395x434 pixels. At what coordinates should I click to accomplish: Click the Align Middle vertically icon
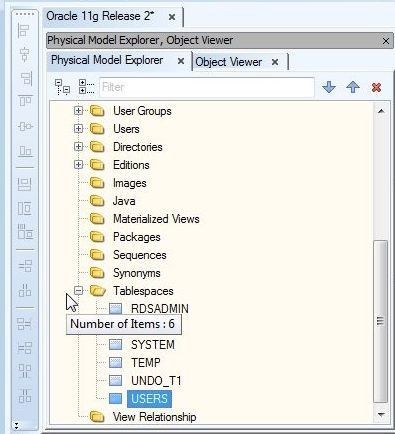(25, 126)
